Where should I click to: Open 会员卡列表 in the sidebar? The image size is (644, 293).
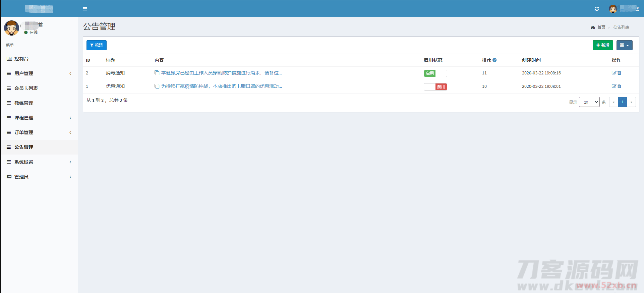[26, 88]
